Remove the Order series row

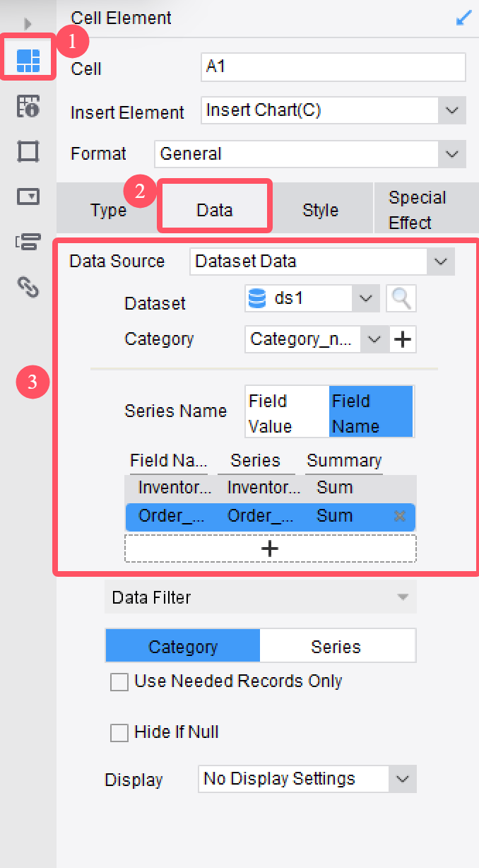(x=399, y=516)
